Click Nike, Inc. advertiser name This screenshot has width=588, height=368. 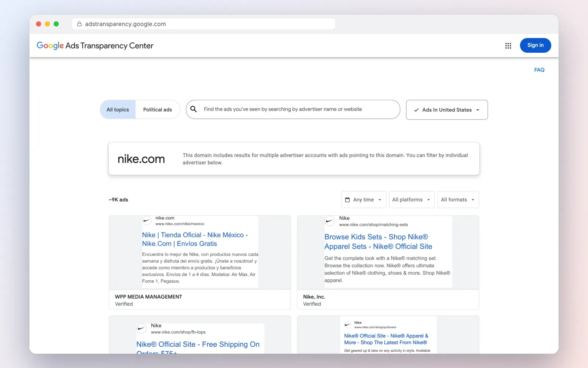[x=314, y=297]
